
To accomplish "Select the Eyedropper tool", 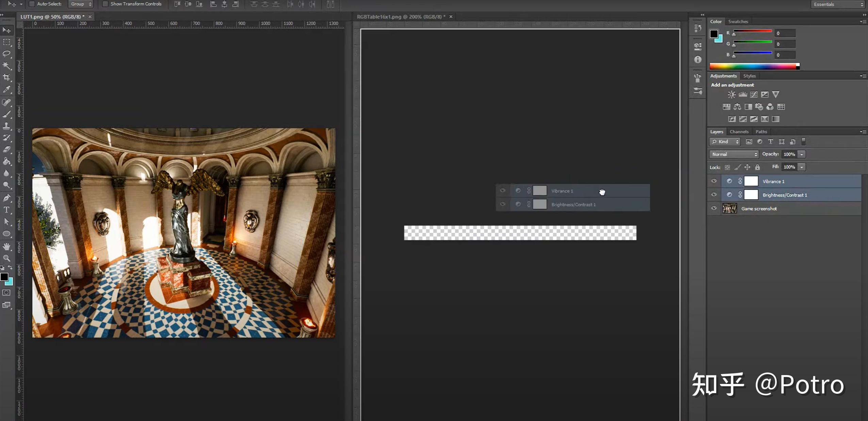I will (x=6, y=89).
